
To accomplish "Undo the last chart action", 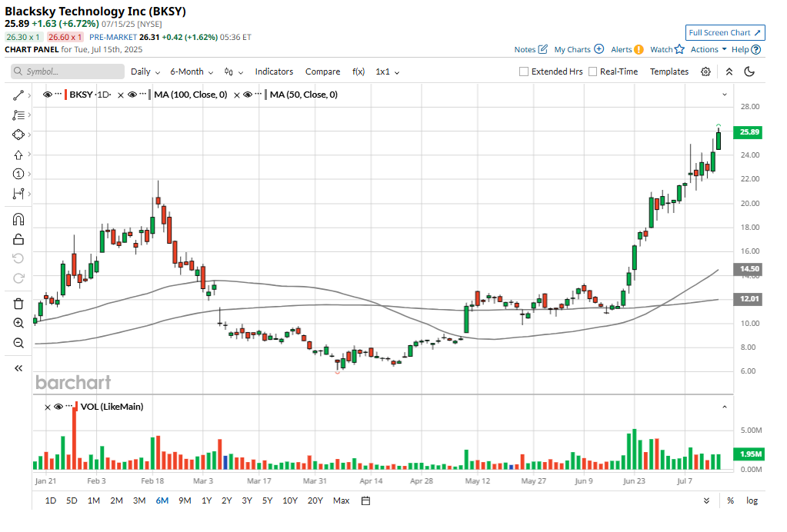I will pyautogui.click(x=18, y=258).
